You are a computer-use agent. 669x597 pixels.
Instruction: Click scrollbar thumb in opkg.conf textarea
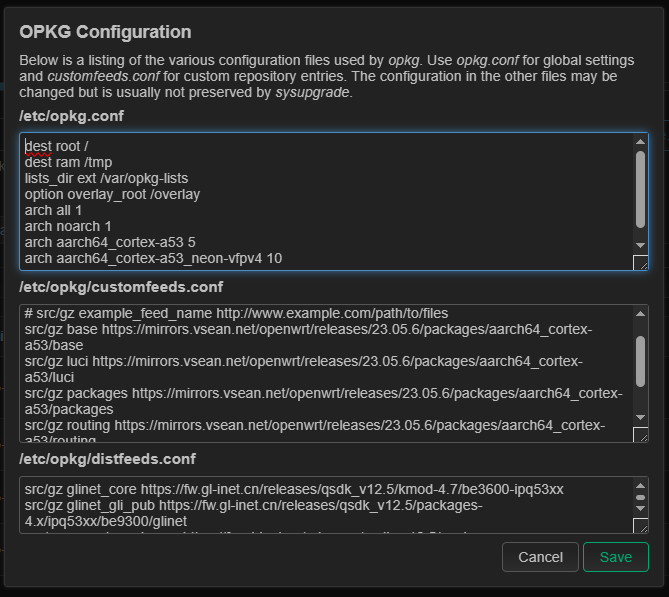pyautogui.click(x=640, y=187)
